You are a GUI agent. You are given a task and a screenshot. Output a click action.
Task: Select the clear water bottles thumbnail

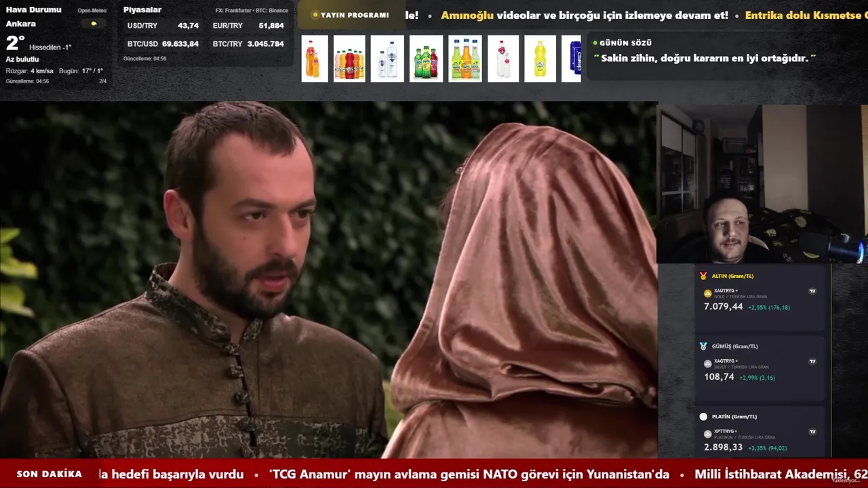click(387, 59)
